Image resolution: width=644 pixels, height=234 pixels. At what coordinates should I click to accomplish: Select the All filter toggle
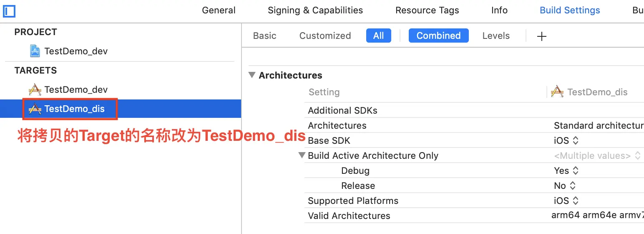pos(378,36)
